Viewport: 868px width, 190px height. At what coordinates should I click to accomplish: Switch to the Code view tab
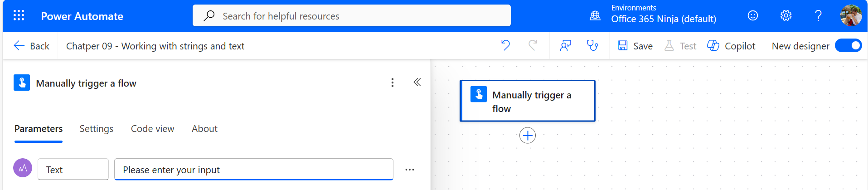pos(152,129)
